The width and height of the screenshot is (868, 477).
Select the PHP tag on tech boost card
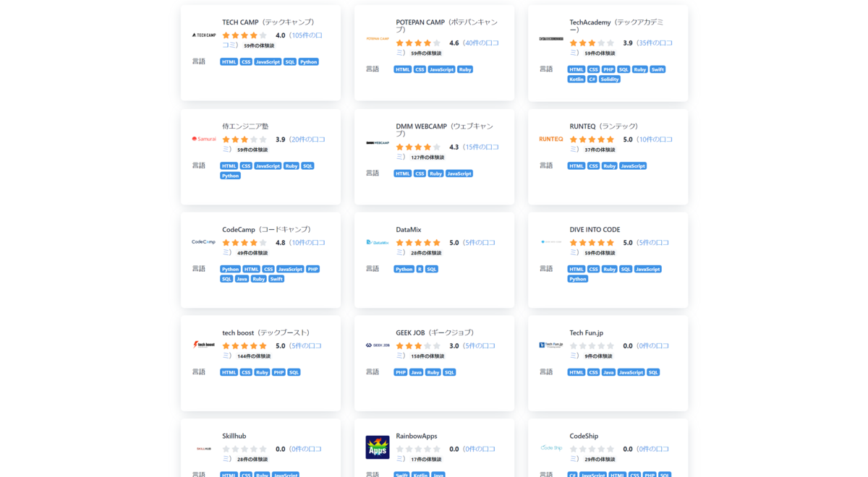pos(278,373)
